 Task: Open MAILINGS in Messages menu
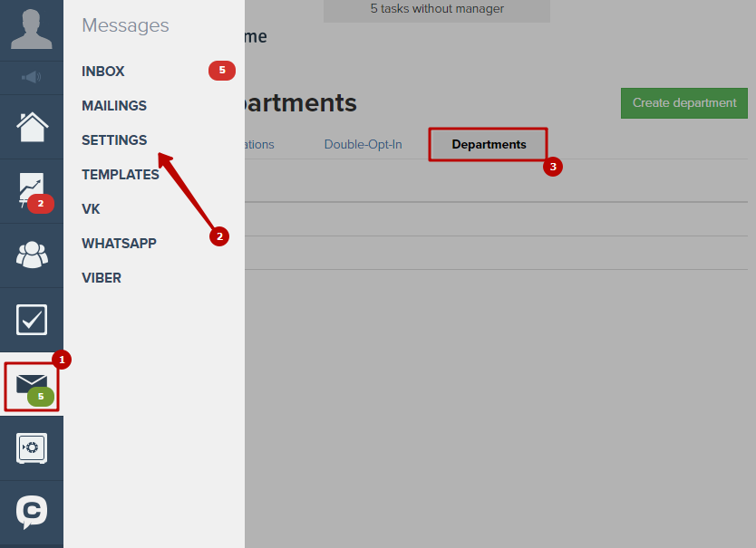[x=114, y=106]
